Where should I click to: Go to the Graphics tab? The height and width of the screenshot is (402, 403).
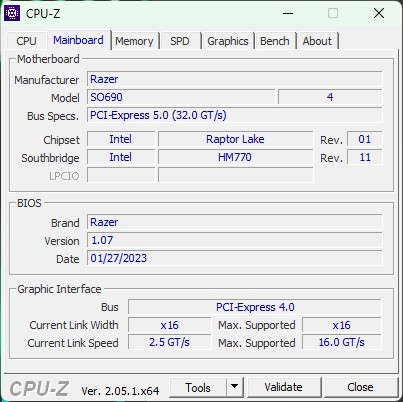tap(228, 41)
